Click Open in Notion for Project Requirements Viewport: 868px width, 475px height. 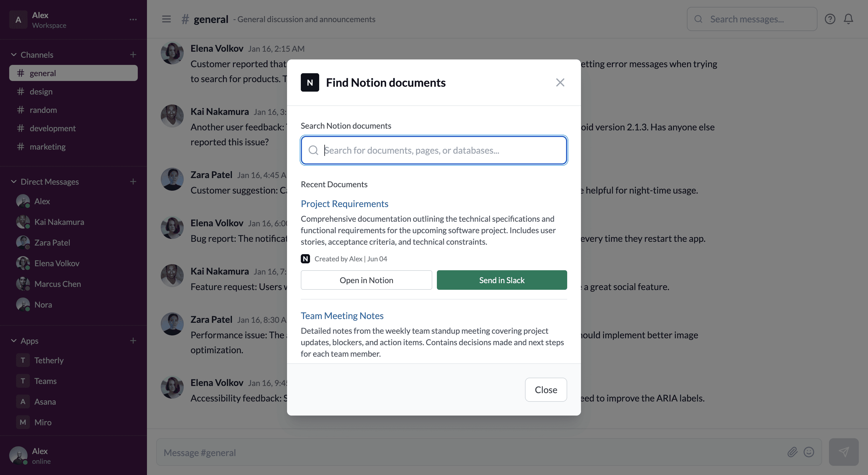click(366, 280)
